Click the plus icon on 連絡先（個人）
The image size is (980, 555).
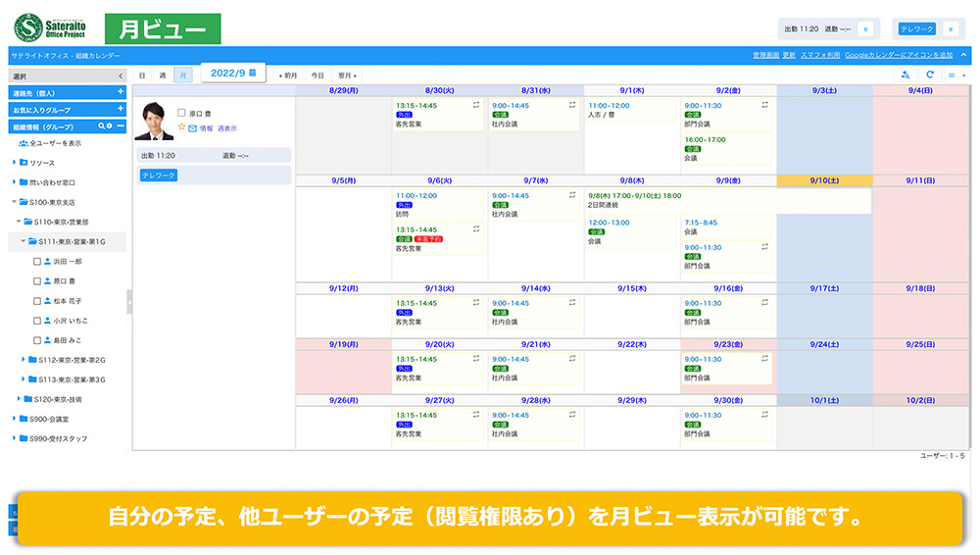coord(121,92)
